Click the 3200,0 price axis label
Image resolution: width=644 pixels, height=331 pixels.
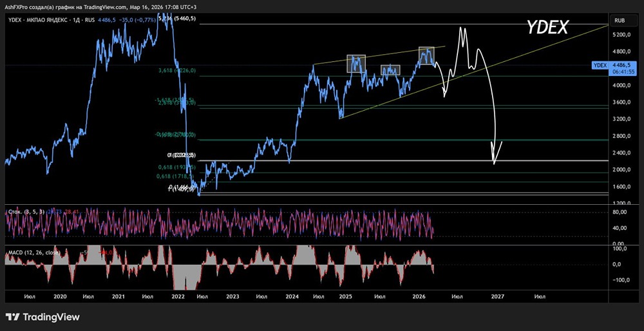[x=621, y=119]
